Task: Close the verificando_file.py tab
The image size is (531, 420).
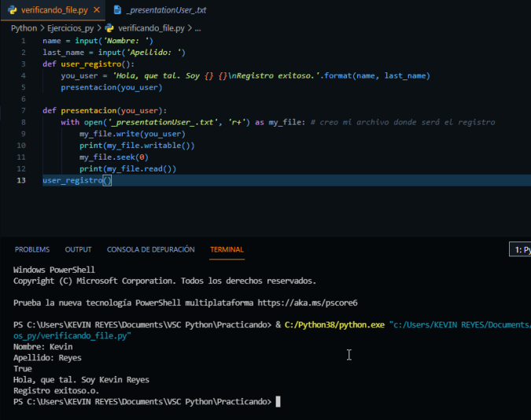Action: pyautogui.click(x=96, y=10)
